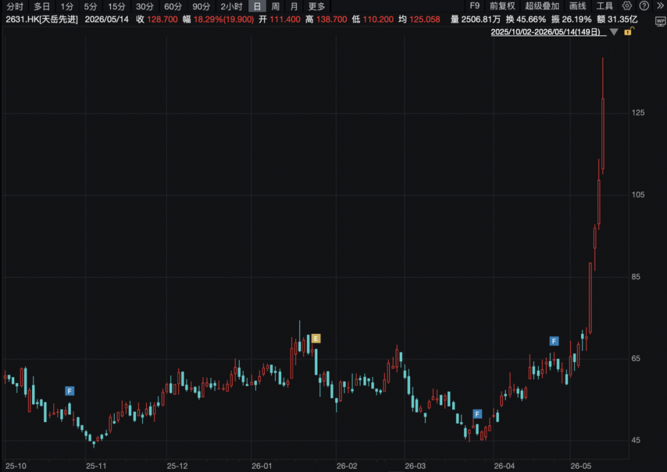Open the 更多 more intervals dropdown

316,6
